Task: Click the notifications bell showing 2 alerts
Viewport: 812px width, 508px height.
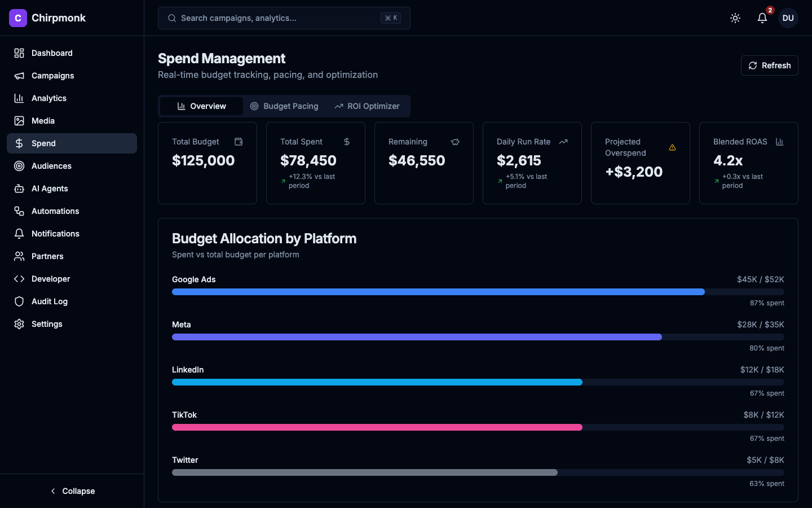Action: coord(762,18)
